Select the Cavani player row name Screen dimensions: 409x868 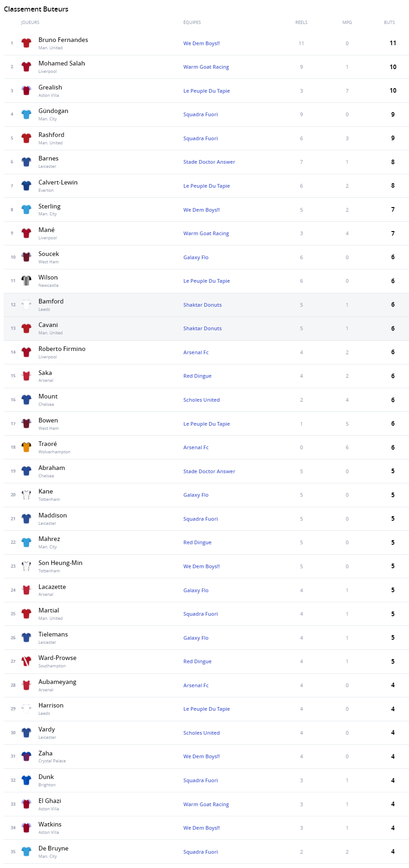(48, 325)
